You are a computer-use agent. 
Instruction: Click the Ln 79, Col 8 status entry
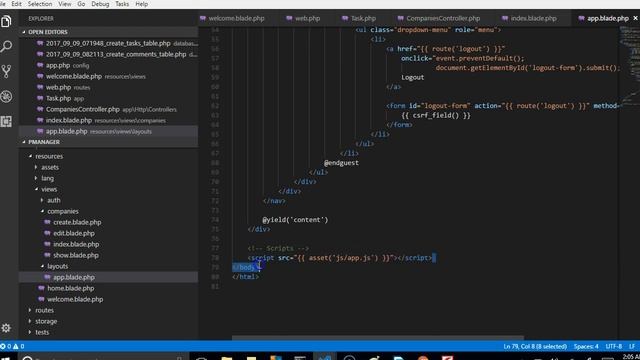click(535, 346)
